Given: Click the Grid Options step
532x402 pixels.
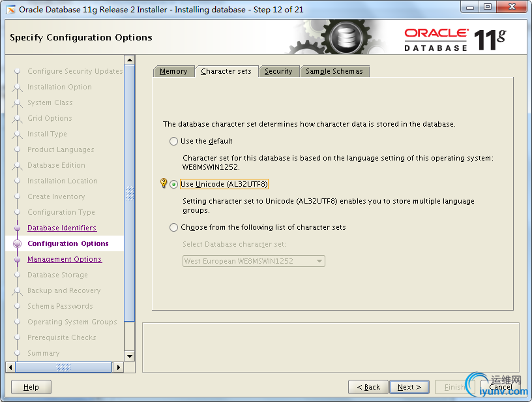Looking at the screenshot, I should [x=50, y=118].
